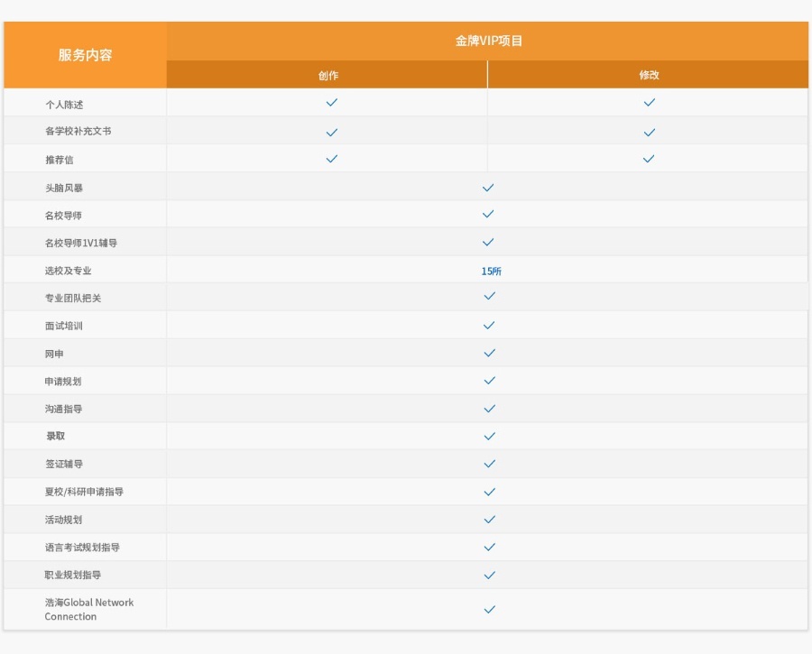The height and width of the screenshot is (654, 812).
Task: Click the checkmark for 个人陈述 under 创作
Action: click(331, 103)
